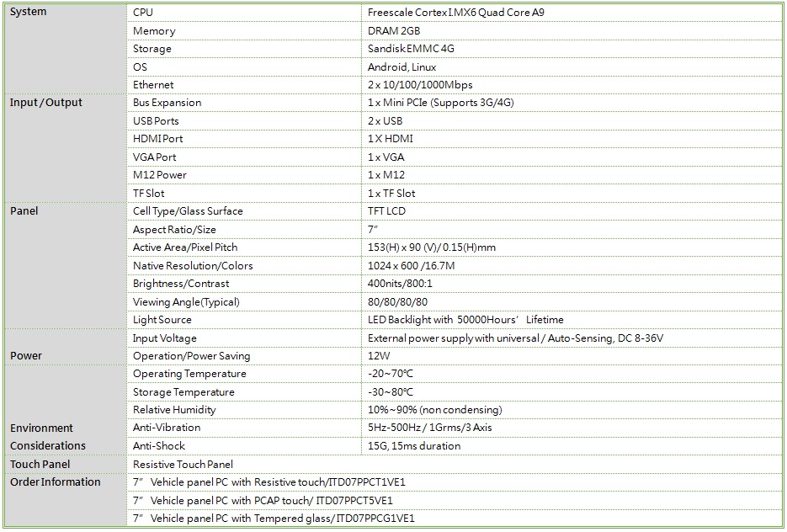
Task: Click the 'Panel' section header
Action: 24,210
